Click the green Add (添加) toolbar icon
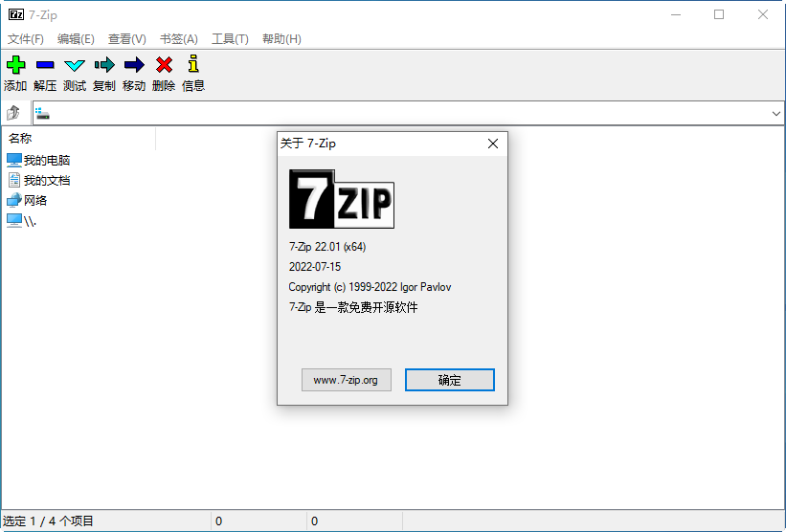The height and width of the screenshot is (532, 786). pyautogui.click(x=15, y=65)
